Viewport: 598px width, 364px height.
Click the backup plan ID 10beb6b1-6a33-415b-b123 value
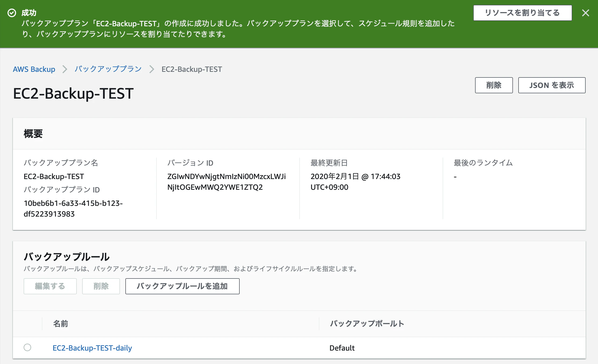73,209
